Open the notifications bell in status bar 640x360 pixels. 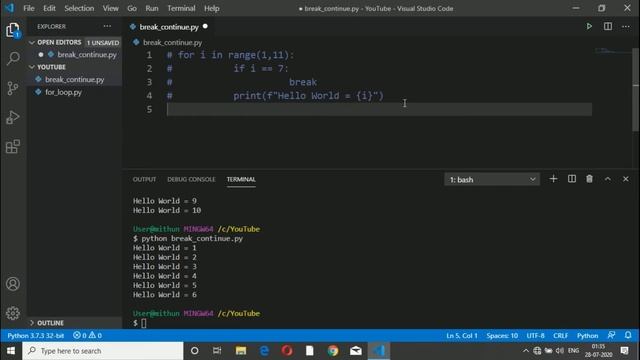(x=628, y=335)
